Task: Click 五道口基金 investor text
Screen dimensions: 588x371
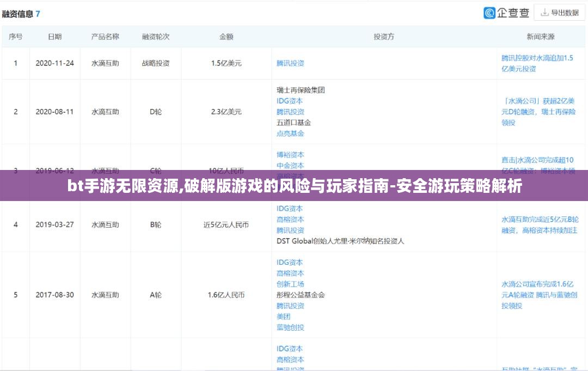Action: (x=293, y=123)
